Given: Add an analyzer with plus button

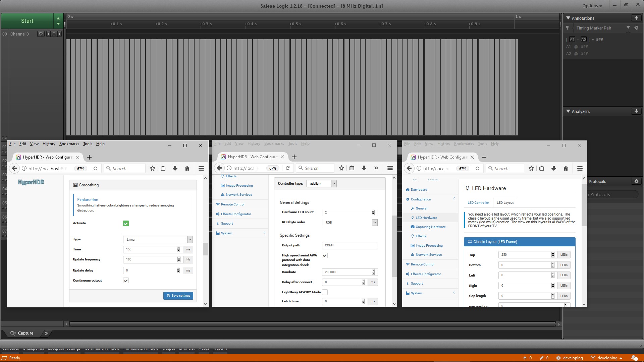Looking at the screenshot, I should coord(636,111).
